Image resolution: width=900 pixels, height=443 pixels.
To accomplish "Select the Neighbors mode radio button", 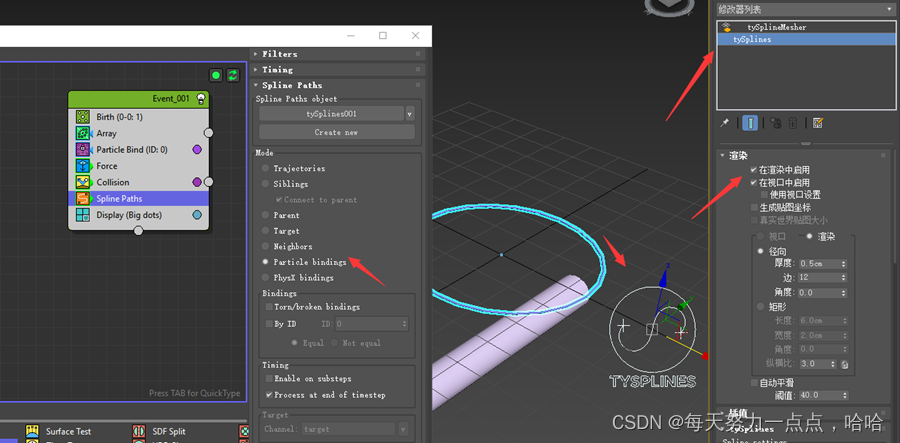I will pos(265,246).
